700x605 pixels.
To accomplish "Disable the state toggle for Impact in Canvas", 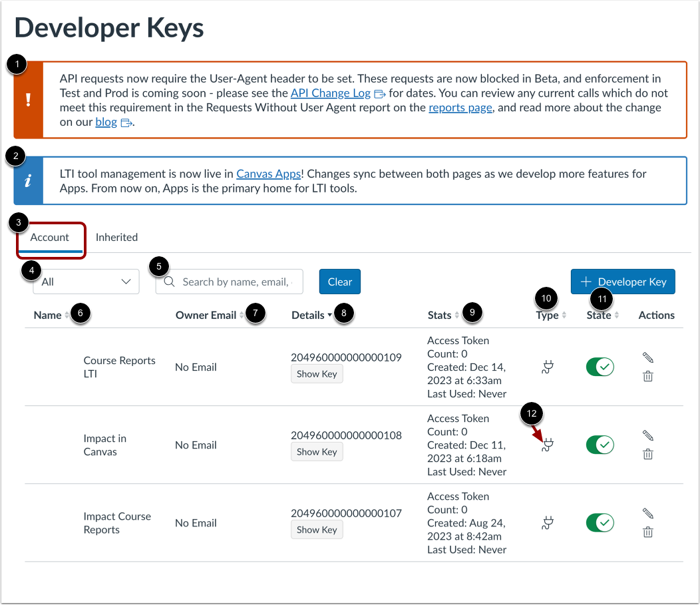I will (600, 445).
